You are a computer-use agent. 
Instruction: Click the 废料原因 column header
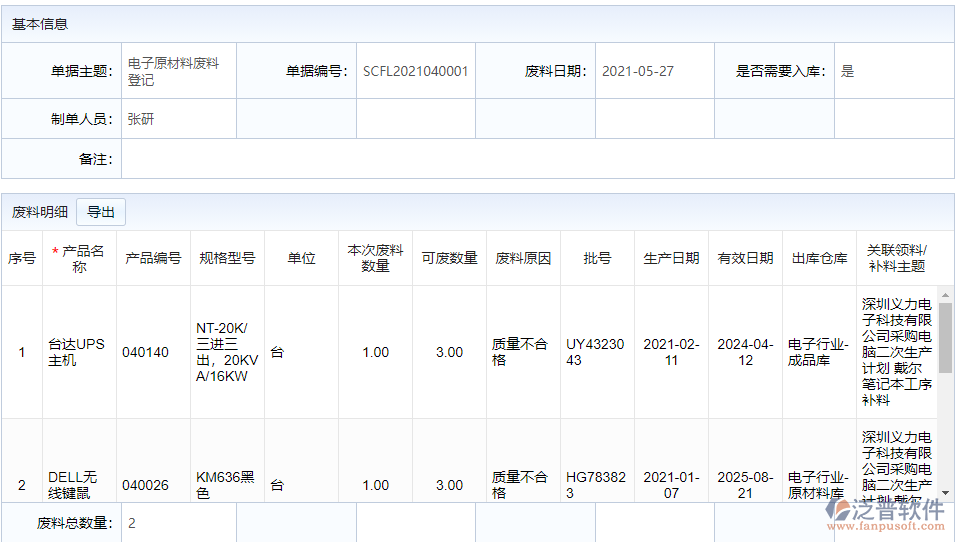(523, 258)
